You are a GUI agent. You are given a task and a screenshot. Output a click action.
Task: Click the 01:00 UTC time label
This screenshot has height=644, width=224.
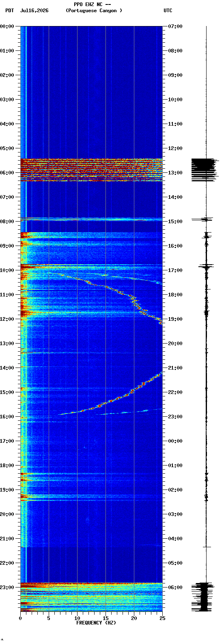tap(175, 466)
